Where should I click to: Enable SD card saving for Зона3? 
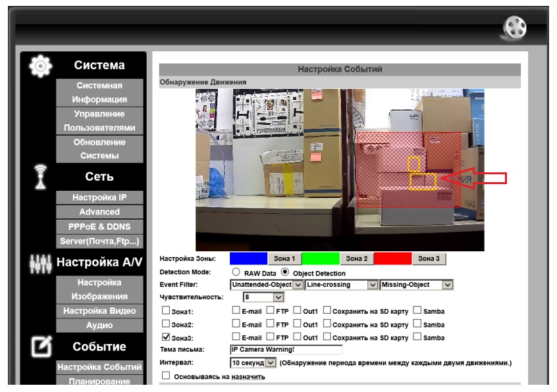pyautogui.click(x=327, y=336)
